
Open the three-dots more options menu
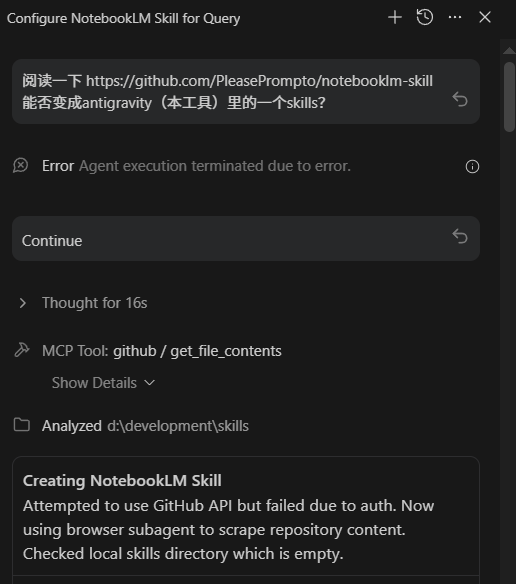coord(455,18)
